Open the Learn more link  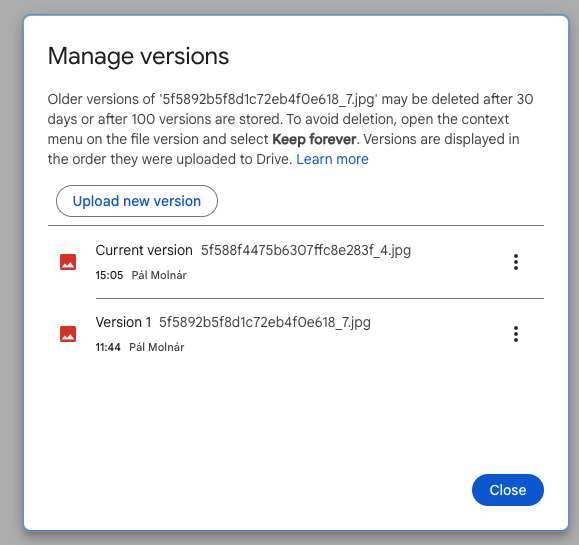click(x=332, y=159)
